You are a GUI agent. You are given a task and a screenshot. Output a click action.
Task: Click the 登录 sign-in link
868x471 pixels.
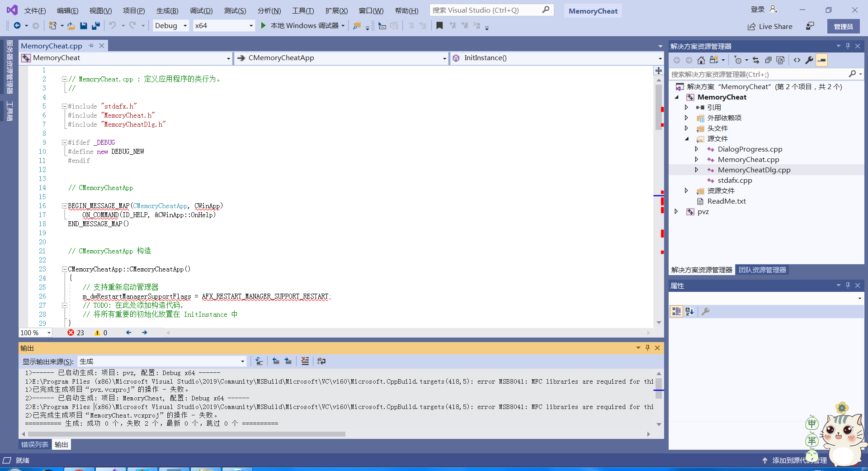tap(757, 10)
